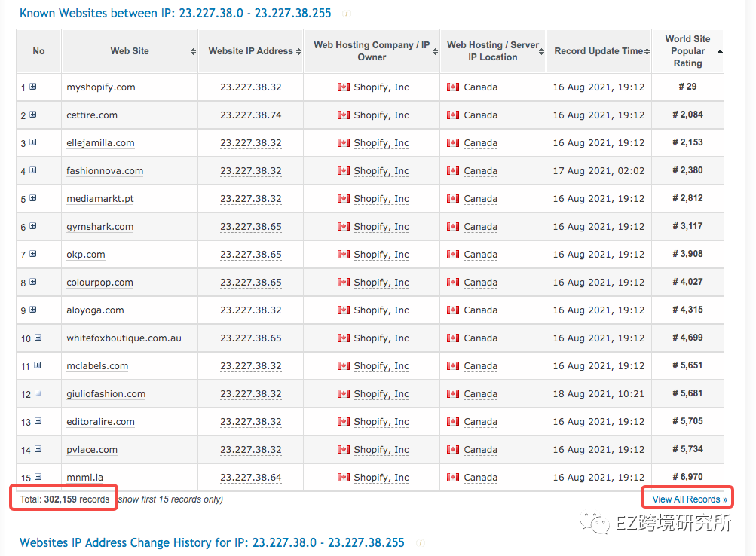Expand row 11 details for mclabels.com
The height and width of the screenshot is (556, 756).
[38, 365]
